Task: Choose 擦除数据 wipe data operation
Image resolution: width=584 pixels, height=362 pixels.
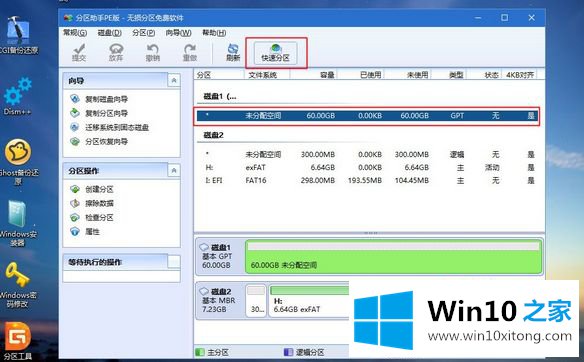Action: [x=92, y=203]
